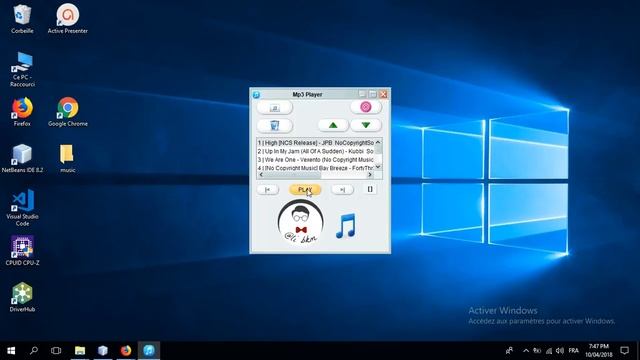Select song 4 Bay Breeze
The image size is (640, 360).
click(x=316, y=168)
